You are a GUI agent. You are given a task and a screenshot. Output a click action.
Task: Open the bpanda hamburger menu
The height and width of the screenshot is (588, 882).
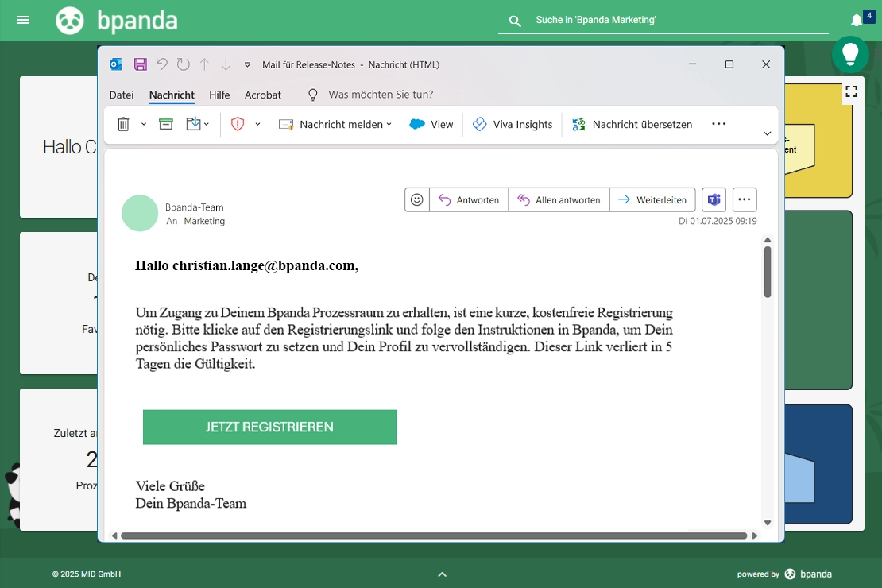click(x=23, y=20)
